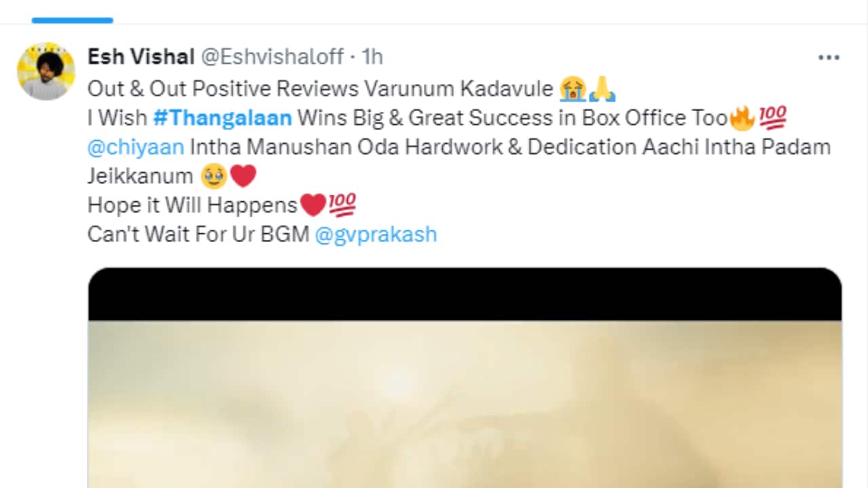The image size is (868, 488).
Task: Open the @gvprakash mention
Action: tap(376, 235)
